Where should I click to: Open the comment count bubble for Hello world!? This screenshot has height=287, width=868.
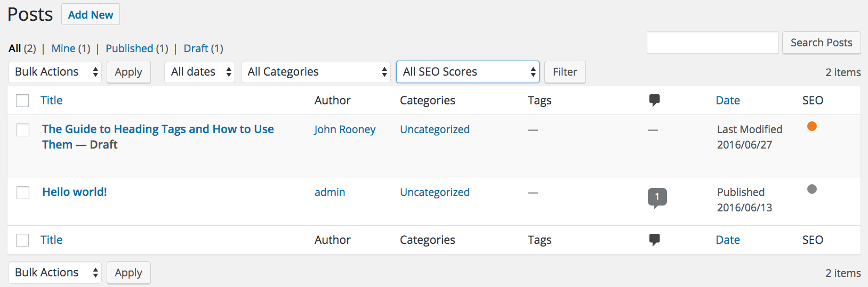tap(657, 197)
